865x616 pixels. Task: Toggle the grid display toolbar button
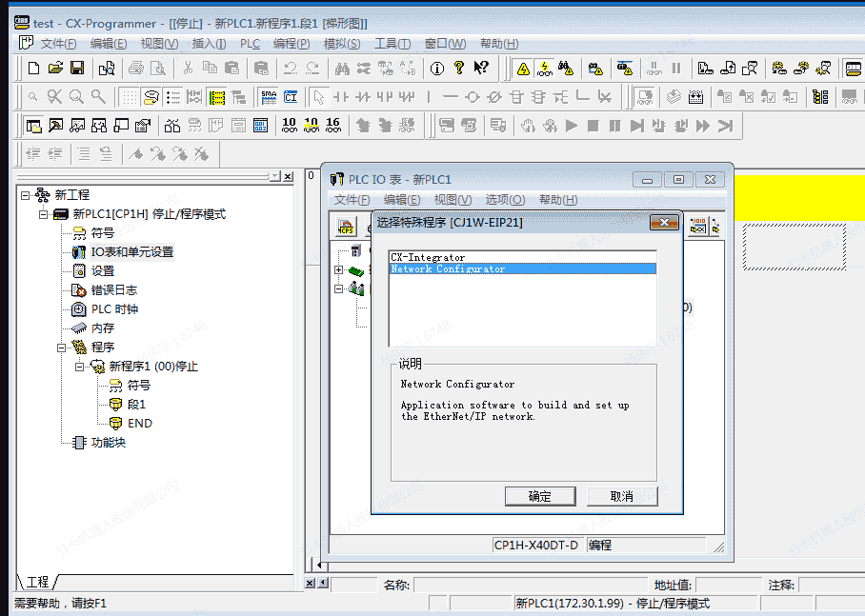tap(128, 97)
